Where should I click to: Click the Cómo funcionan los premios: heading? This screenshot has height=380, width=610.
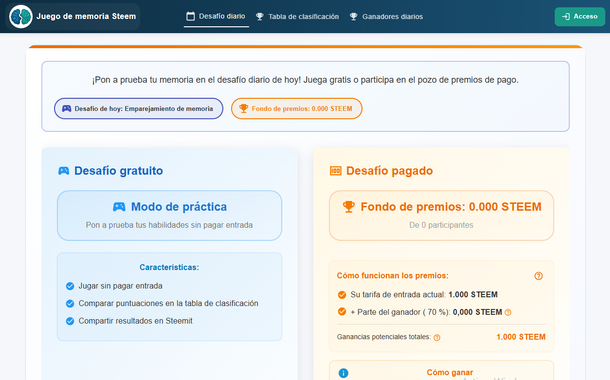393,275
